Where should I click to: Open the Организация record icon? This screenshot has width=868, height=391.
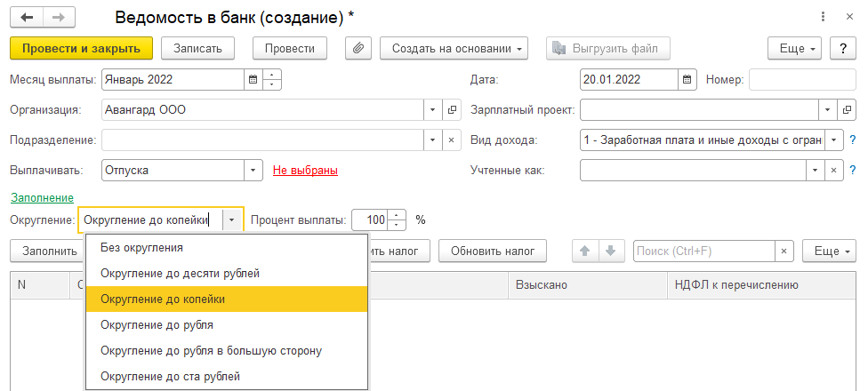451,110
